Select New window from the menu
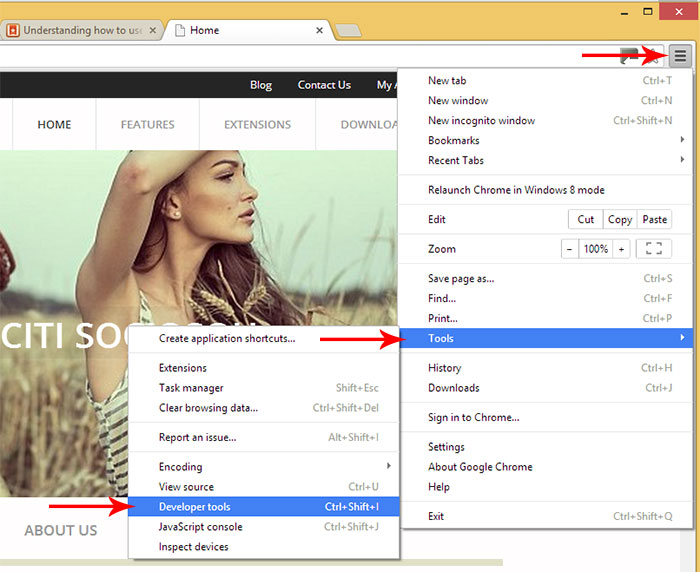This screenshot has width=700, height=572. click(x=546, y=100)
